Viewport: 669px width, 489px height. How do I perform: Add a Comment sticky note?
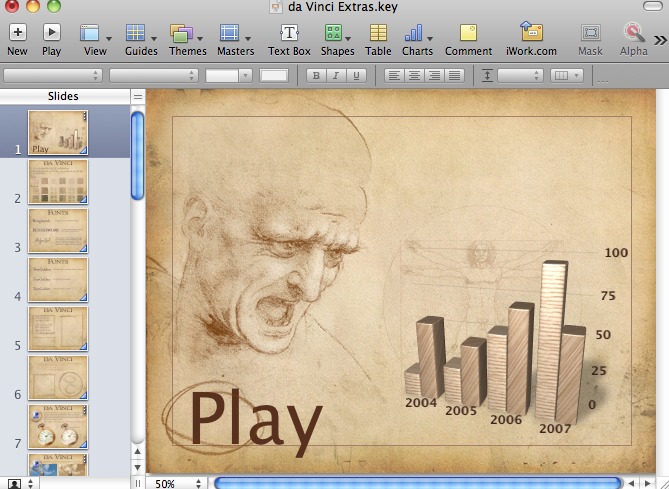(x=468, y=33)
